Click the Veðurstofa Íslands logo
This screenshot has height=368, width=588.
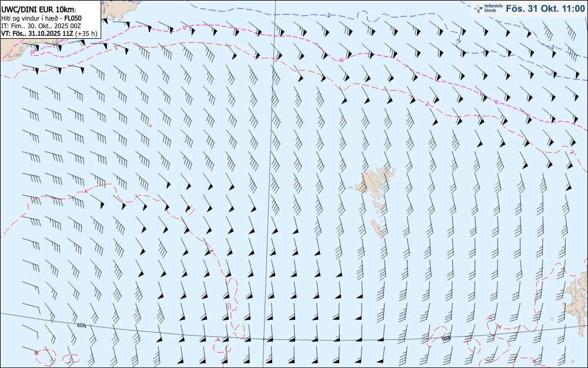point(488,8)
